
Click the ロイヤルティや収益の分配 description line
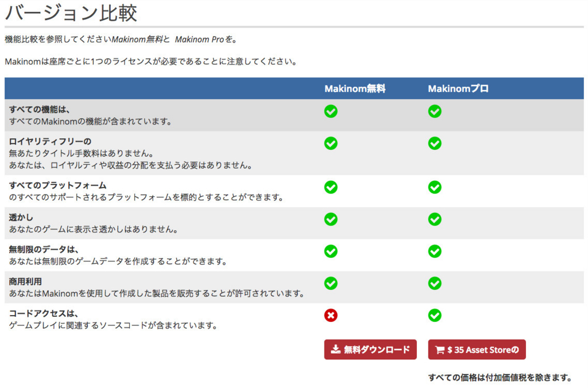(130, 165)
